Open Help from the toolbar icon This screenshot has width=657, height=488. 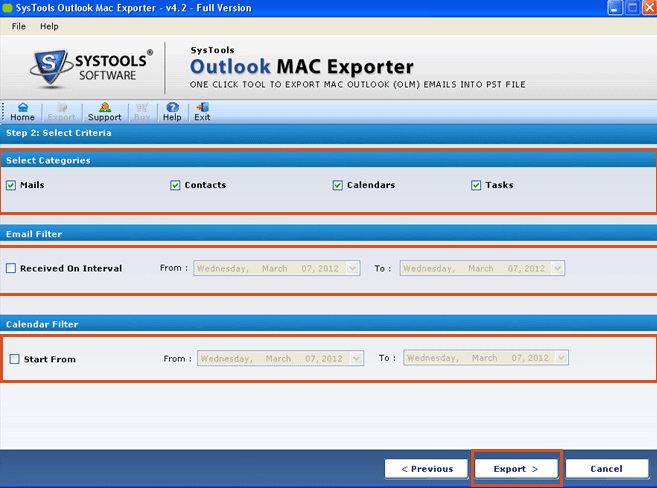(172, 112)
